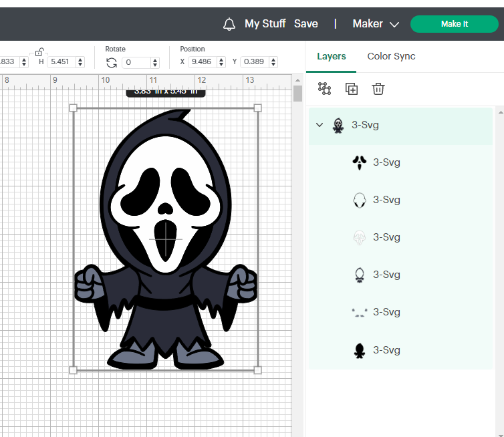Click the Position X field

pyautogui.click(x=202, y=61)
